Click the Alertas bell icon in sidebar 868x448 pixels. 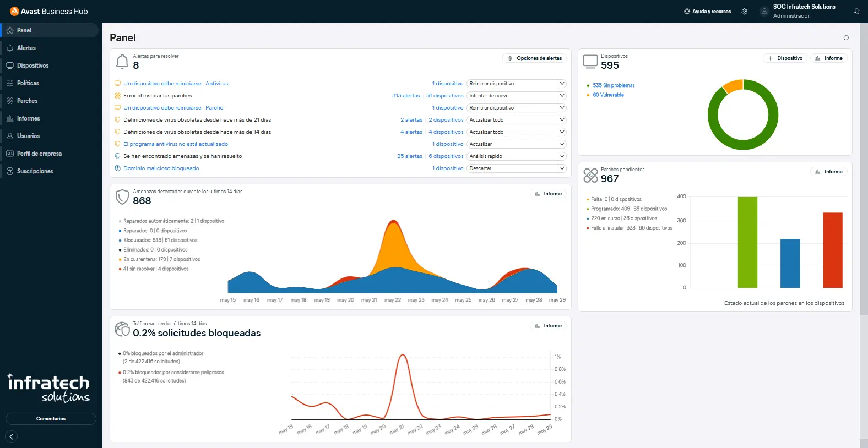pyautogui.click(x=10, y=48)
